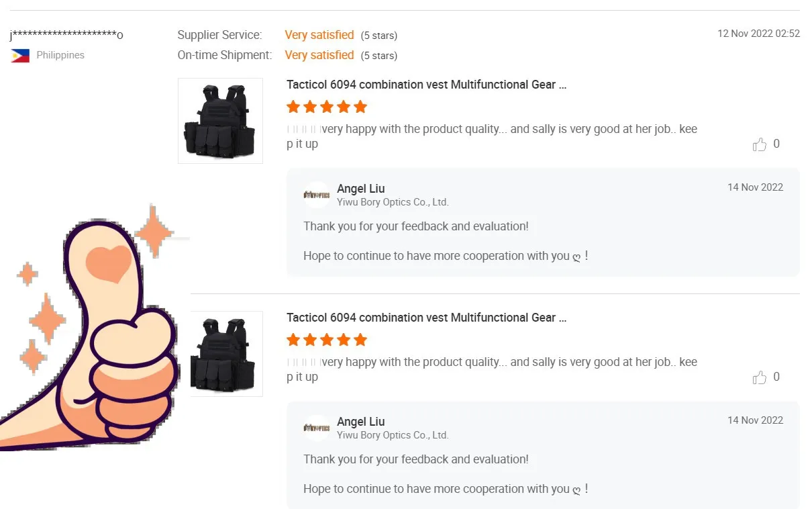
Task: Click the Philippines flag icon
Action: [20, 56]
